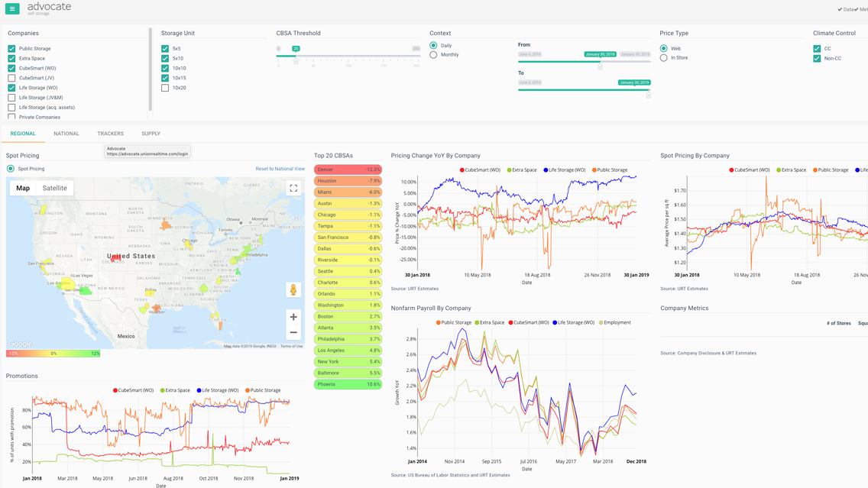The height and width of the screenshot is (488, 868).
Task: Uncheck Extra Space company
Action: point(11,58)
